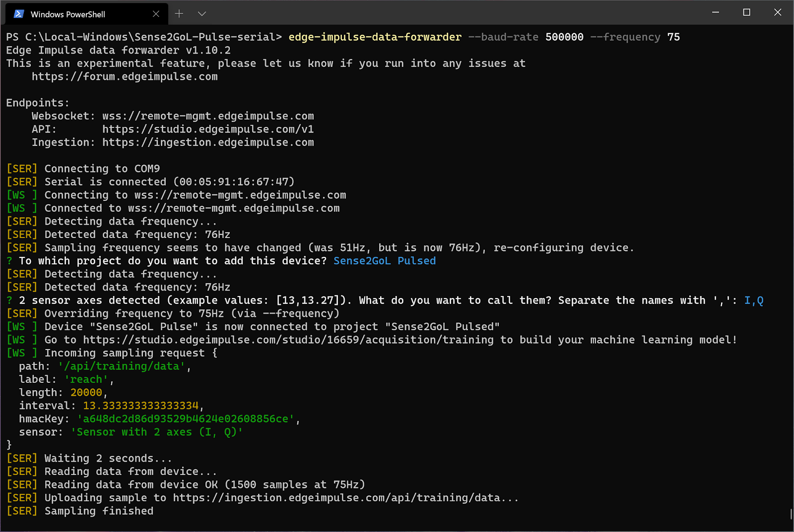Image resolution: width=794 pixels, height=532 pixels.
Task: Click the studio acquisition/training URL
Action: [x=288, y=340]
